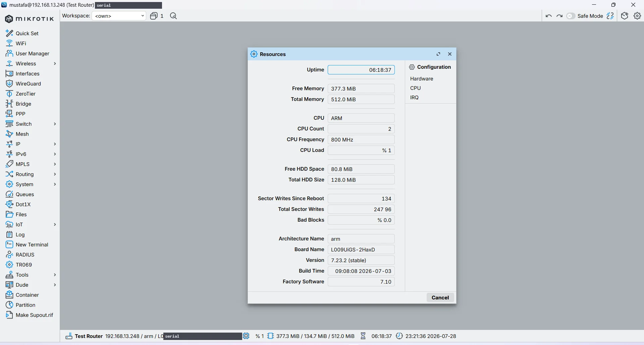Click Make Supout.rif icon
Image resolution: width=644 pixels, height=345 pixels.
coord(9,315)
